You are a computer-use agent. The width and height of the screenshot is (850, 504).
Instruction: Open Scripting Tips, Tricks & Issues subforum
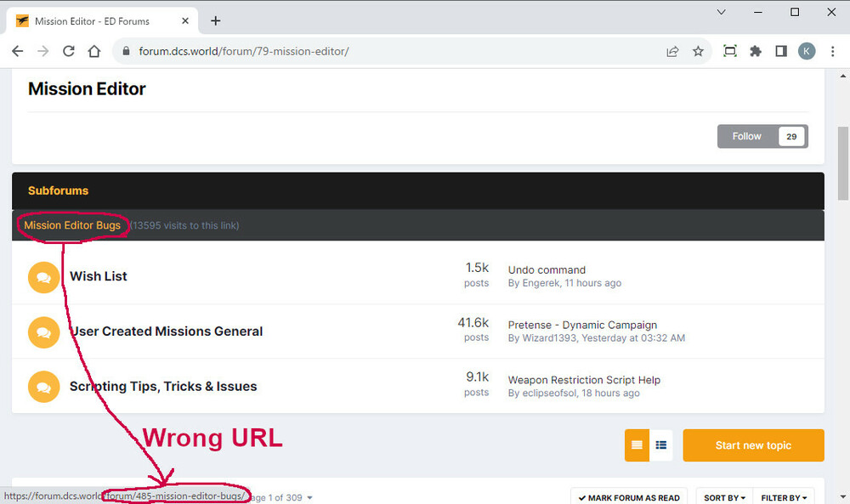(163, 387)
